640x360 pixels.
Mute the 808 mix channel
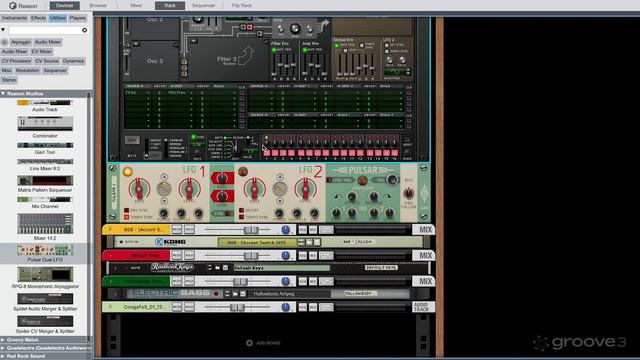pos(176,230)
